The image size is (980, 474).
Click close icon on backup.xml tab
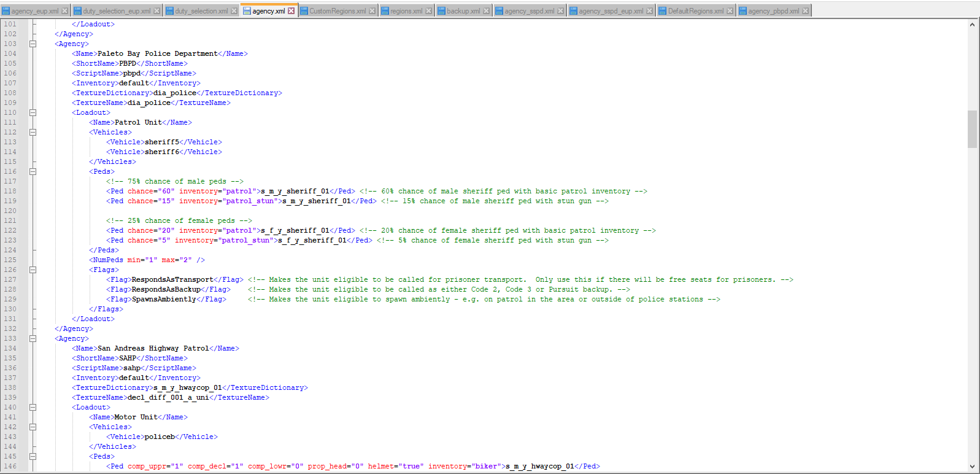(x=486, y=11)
